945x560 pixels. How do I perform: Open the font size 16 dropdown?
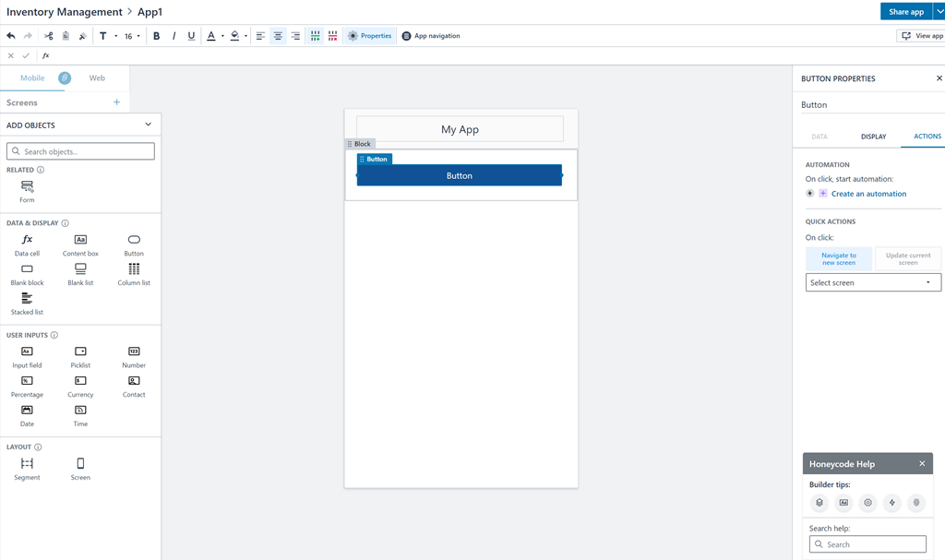point(132,36)
